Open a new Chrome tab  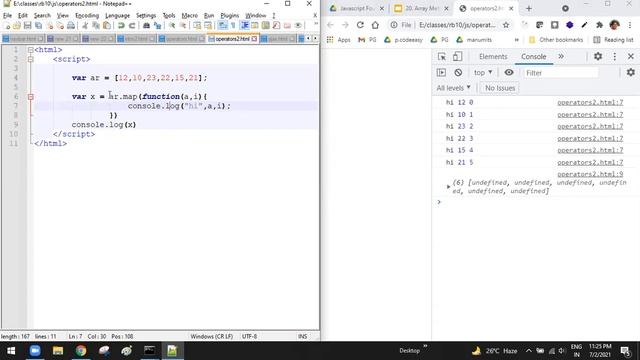(x=529, y=8)
